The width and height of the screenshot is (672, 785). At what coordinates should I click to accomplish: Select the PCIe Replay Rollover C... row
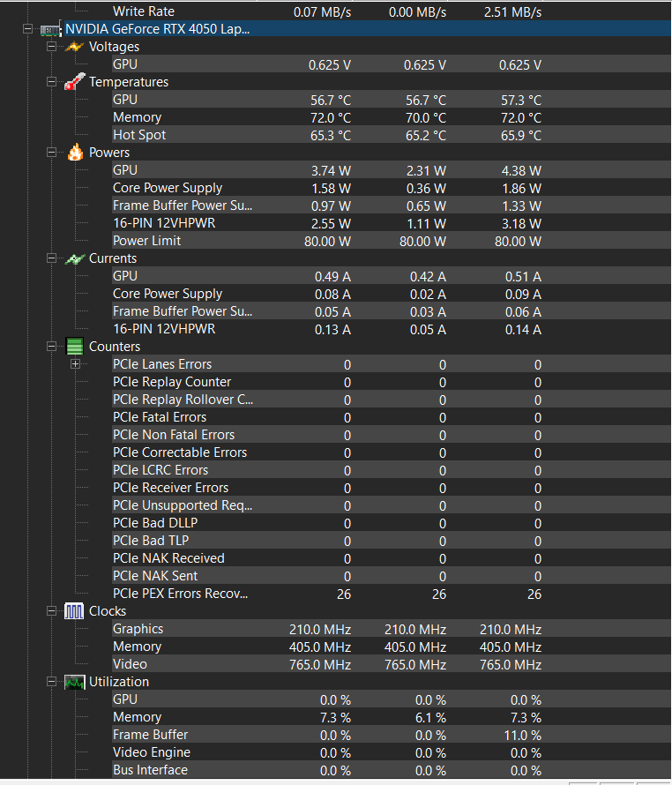click(x=392, y=400)
